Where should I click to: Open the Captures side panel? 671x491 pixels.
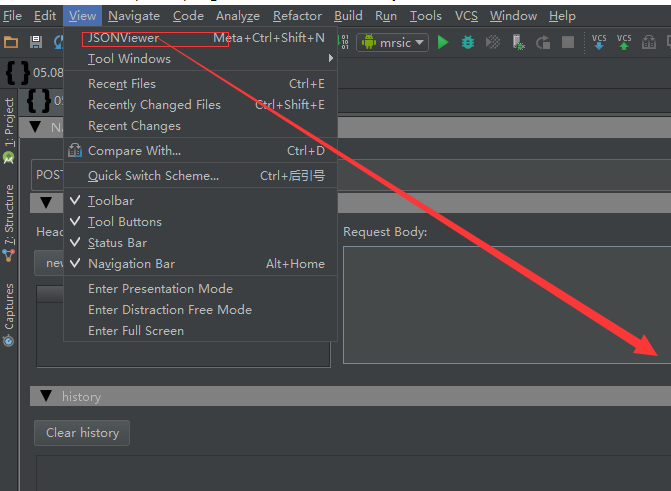click(9, 315)
